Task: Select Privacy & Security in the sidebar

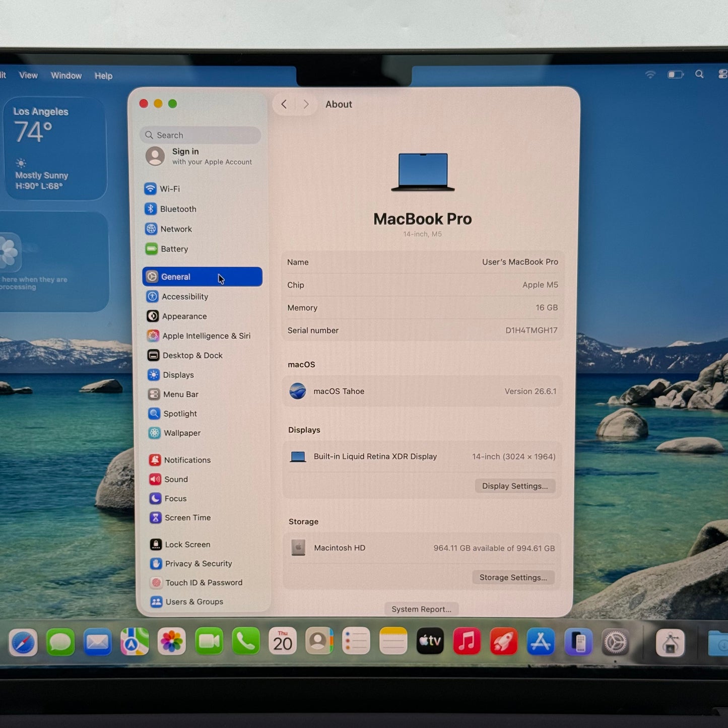Action: pyautogui.click(x=206, y=564)
